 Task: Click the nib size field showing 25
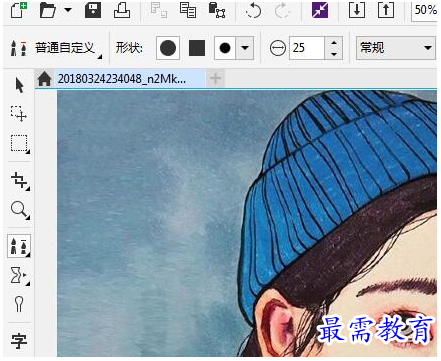pyautogui.click(x=307, y=48)
